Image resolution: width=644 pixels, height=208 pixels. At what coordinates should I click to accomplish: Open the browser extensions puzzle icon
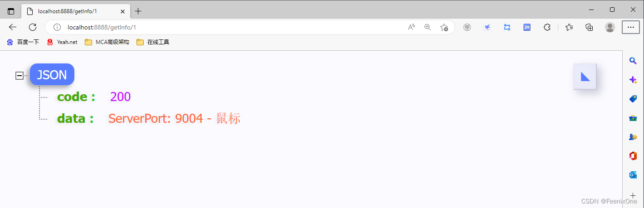click(547, 27)
